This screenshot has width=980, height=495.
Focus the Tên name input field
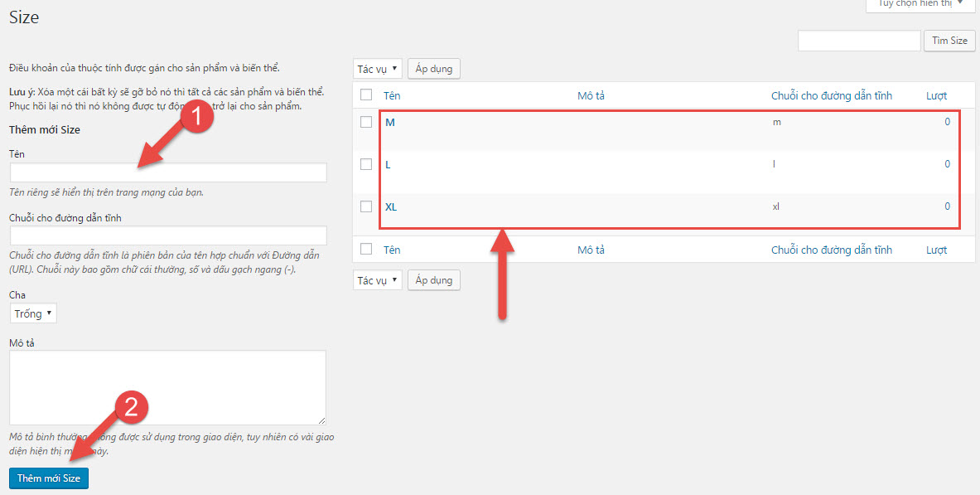pyautogui.click(x=168, y=172)
